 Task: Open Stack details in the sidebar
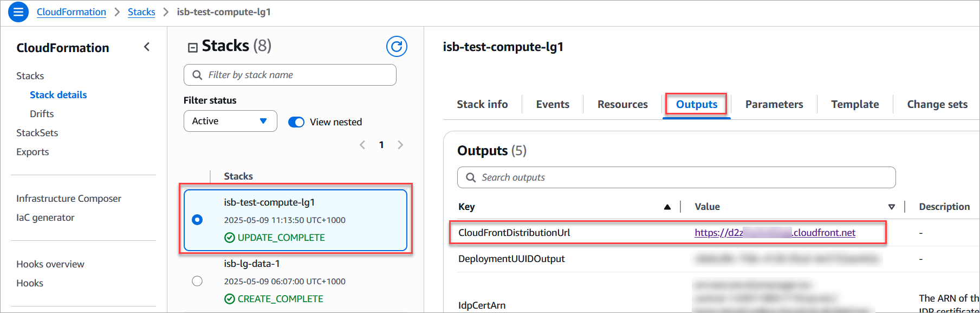(58, 95)
